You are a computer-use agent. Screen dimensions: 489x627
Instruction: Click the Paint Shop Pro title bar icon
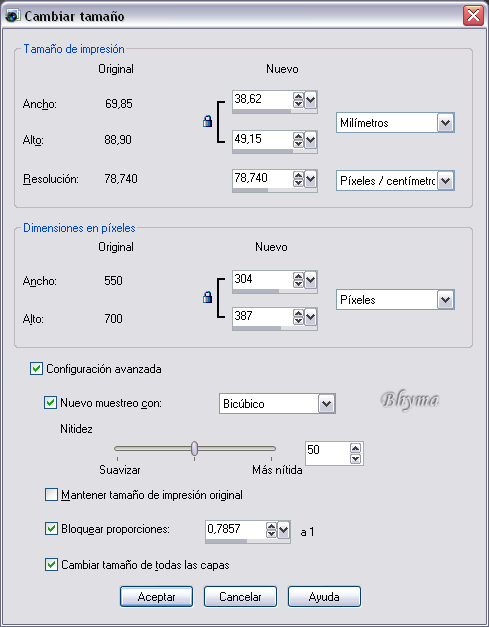tap(12, 16)
